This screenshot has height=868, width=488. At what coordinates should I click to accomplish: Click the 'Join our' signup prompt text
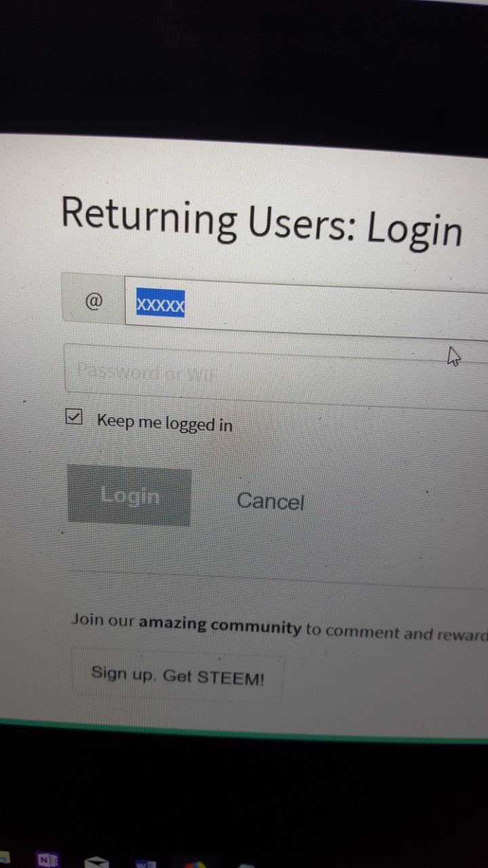104,620
